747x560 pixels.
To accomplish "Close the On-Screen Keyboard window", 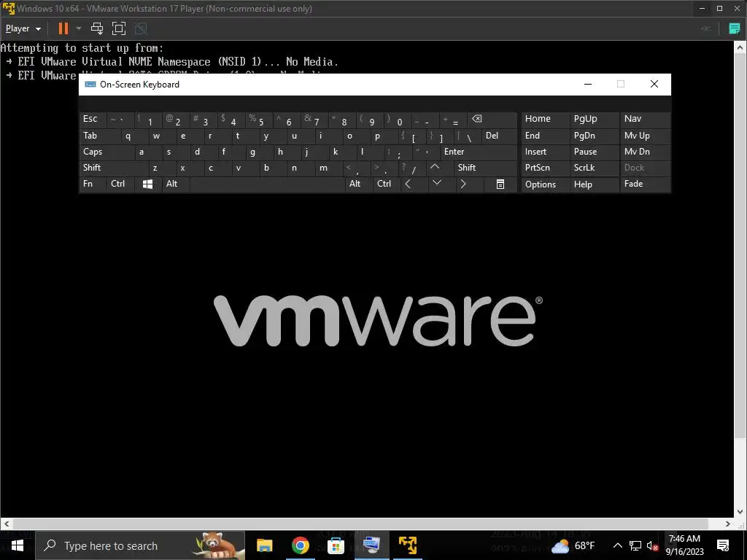I will coord(654,85).
